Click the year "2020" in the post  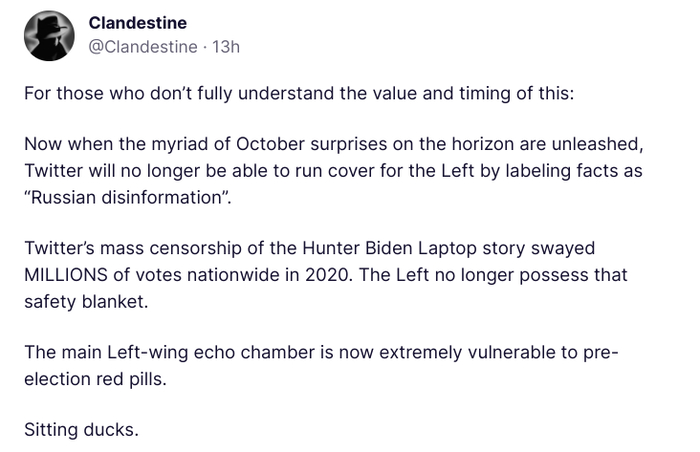click(332, 271)
